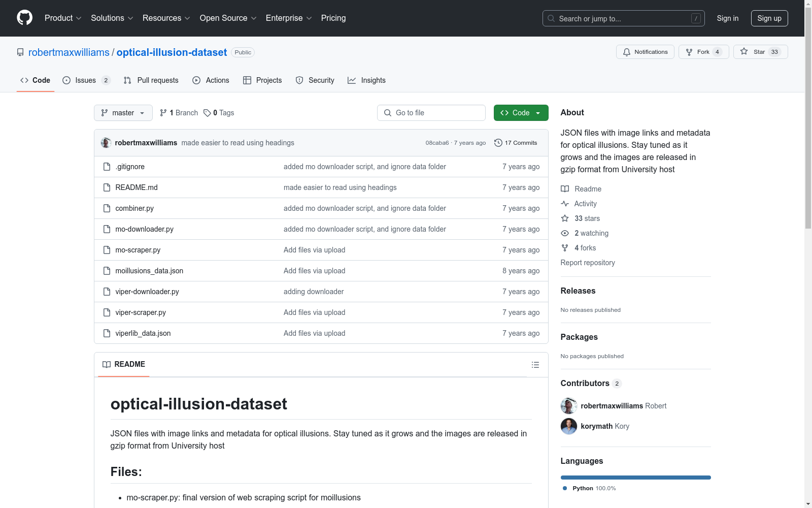Open the Pricing link
The width and height of the screenshot is (812, 508).
(333, 18)
